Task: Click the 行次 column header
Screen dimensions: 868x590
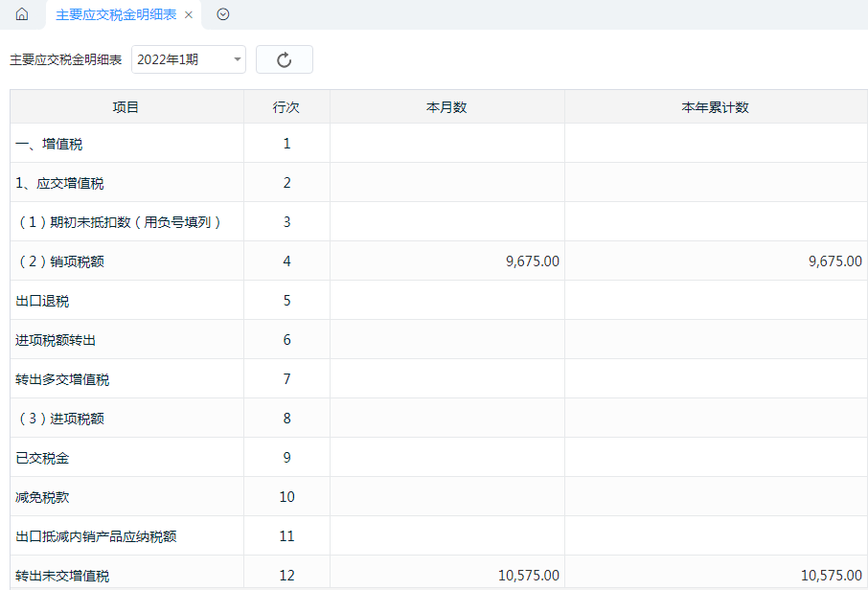Action: pyautogui.click(x=286, y=107)
